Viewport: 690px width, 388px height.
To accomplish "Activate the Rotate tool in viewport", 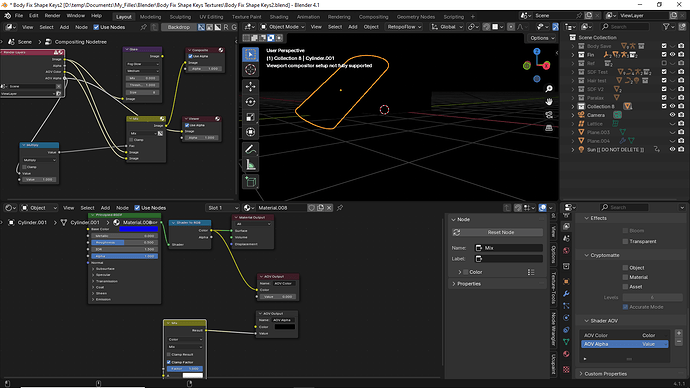I will [x=250, y=102].
